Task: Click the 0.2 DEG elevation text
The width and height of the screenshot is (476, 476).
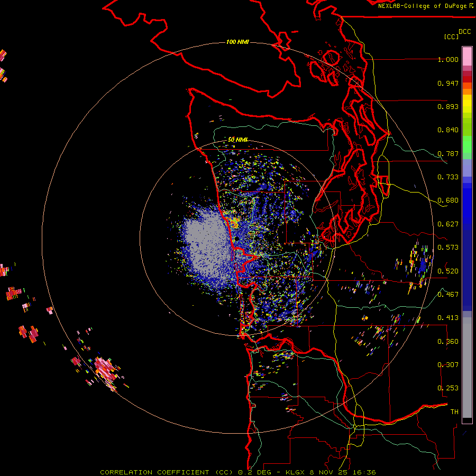Action: 254,472
